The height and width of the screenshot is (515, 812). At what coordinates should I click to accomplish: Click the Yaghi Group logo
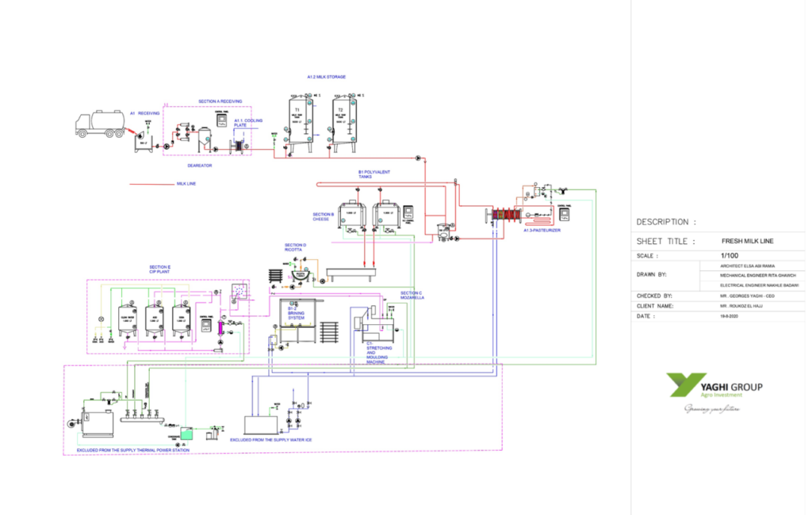715,388
